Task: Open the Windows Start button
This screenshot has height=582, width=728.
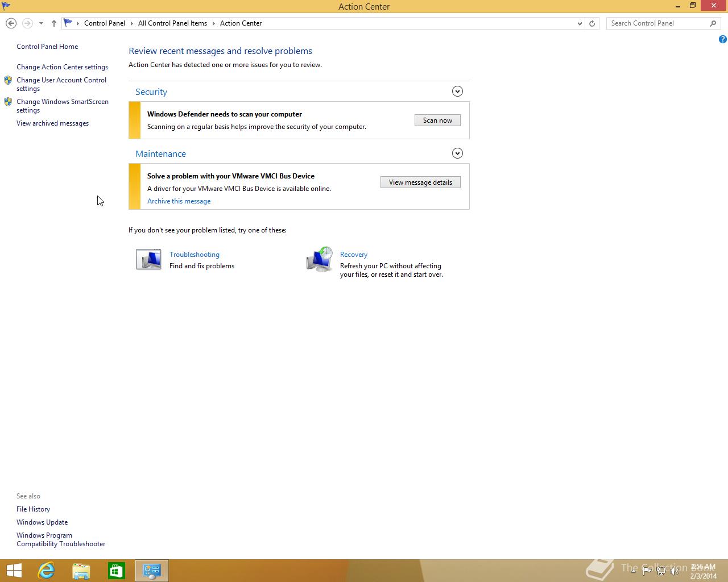Action: (x=14, y=571)
